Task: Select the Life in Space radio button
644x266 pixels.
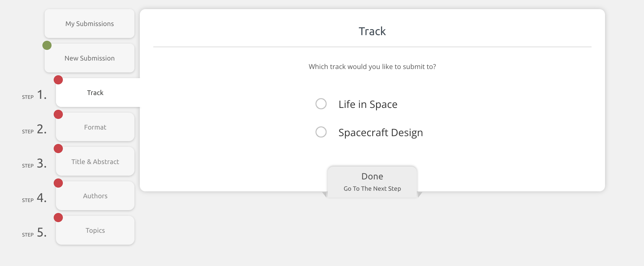Action: click(x=321, y=104)
